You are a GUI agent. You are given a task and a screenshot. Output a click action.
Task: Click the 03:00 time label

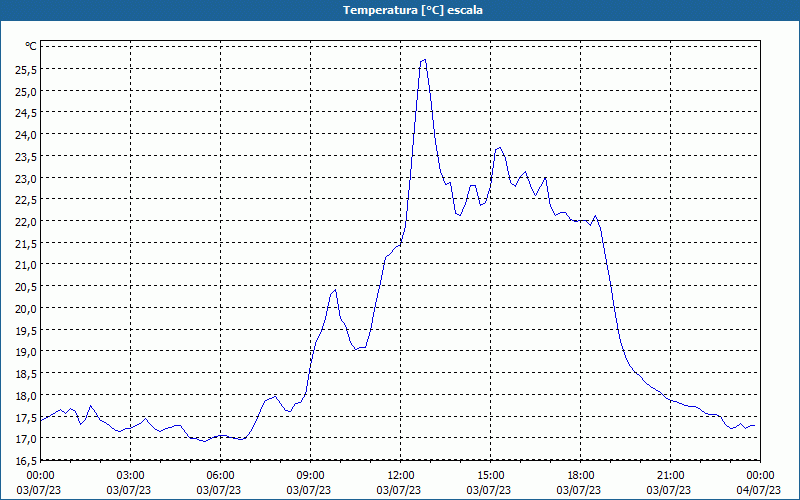(x=131, y=476)
